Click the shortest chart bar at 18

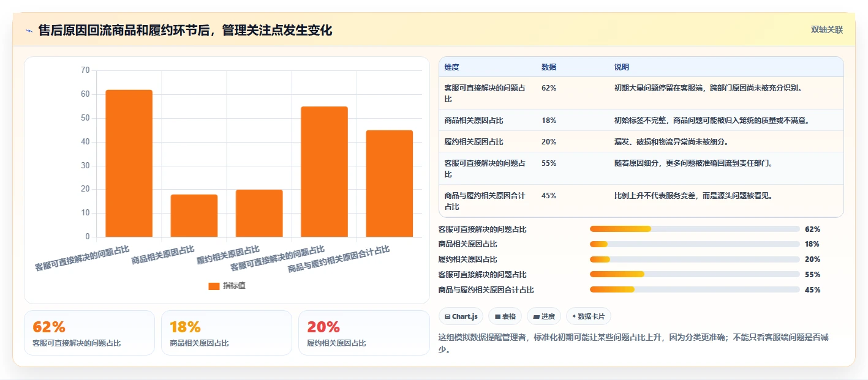194,215
